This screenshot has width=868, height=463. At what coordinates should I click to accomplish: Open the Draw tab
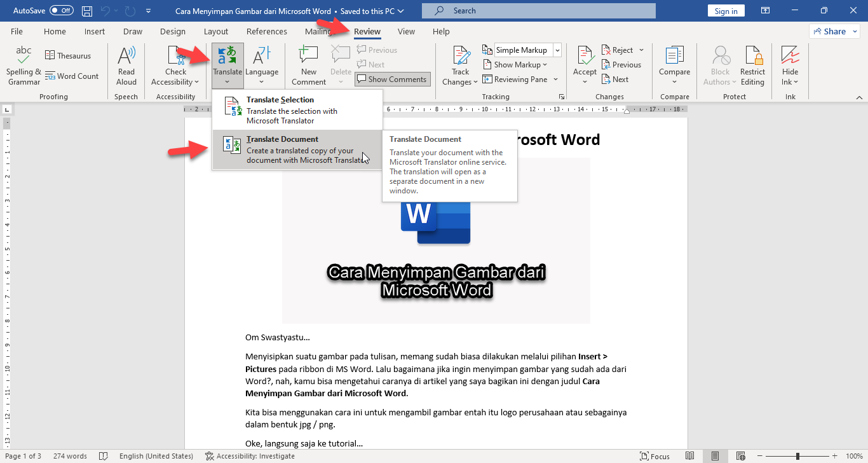(133, 31)
